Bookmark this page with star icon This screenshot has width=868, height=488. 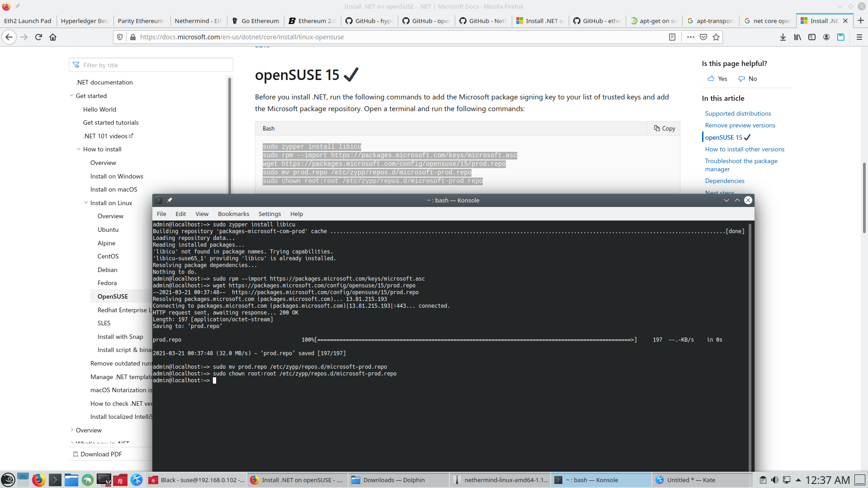(716, 37)
